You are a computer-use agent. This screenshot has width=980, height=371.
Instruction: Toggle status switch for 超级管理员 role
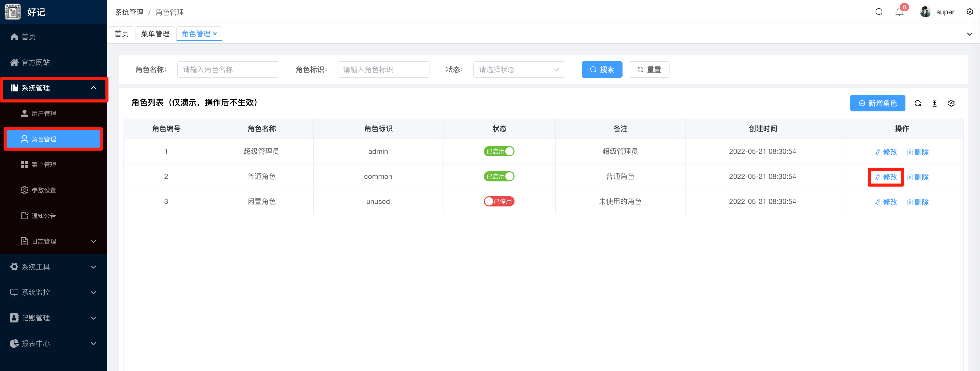pyautogui.click(x=499, y=152)
